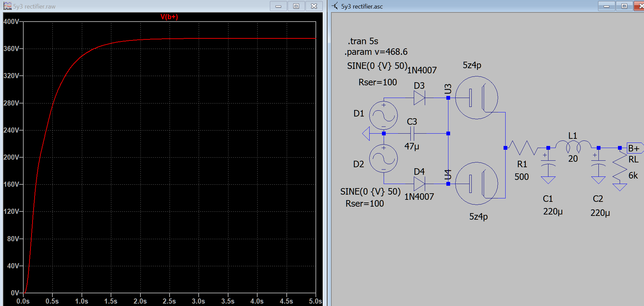
Task: Click the junction node after R1
Action: [x=548, y=148]
